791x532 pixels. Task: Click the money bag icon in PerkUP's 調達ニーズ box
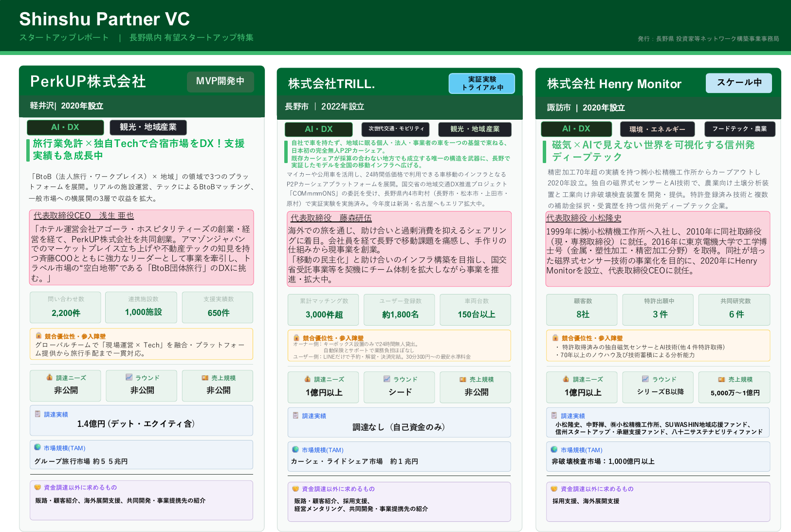pos(50,377)
